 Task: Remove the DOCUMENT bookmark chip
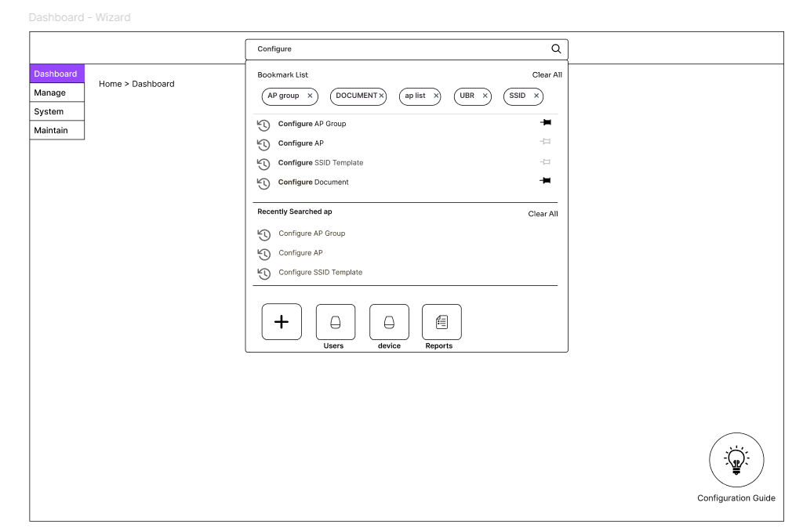[381, 96]
